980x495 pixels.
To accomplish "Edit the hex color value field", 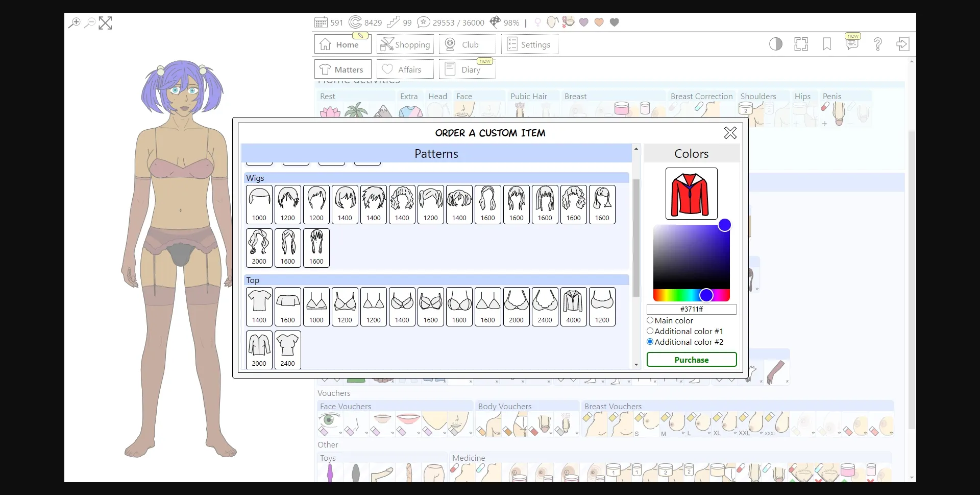I will coord(692,309).
